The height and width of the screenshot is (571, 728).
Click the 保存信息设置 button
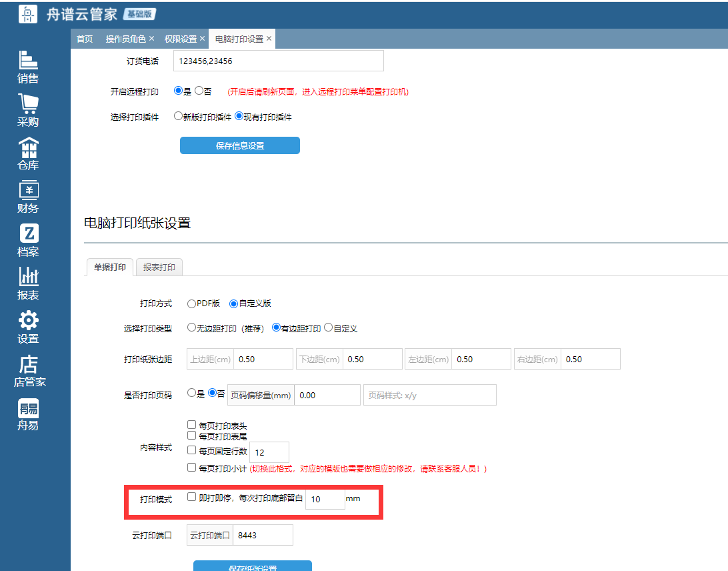(239, 145)
